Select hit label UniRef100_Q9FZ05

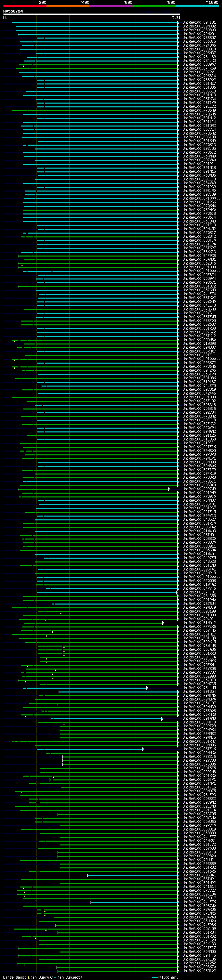click(199, 371)
